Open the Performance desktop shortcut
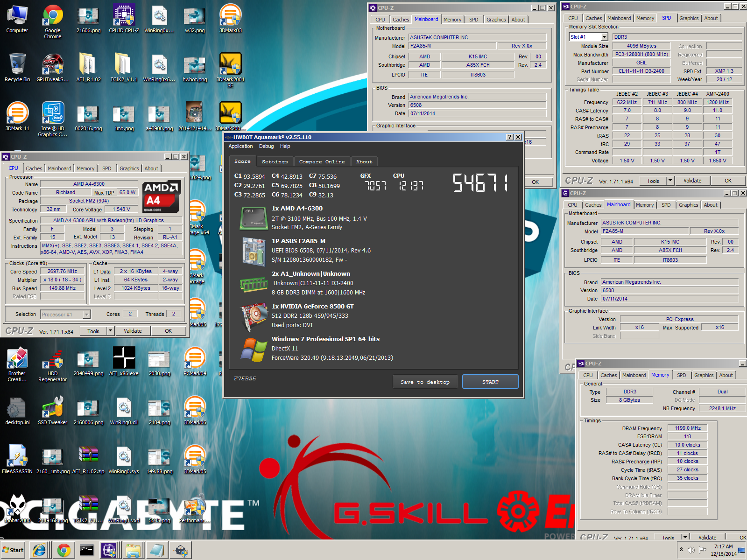Viewport: 747px width, 560px height. [x=195, y=509]
